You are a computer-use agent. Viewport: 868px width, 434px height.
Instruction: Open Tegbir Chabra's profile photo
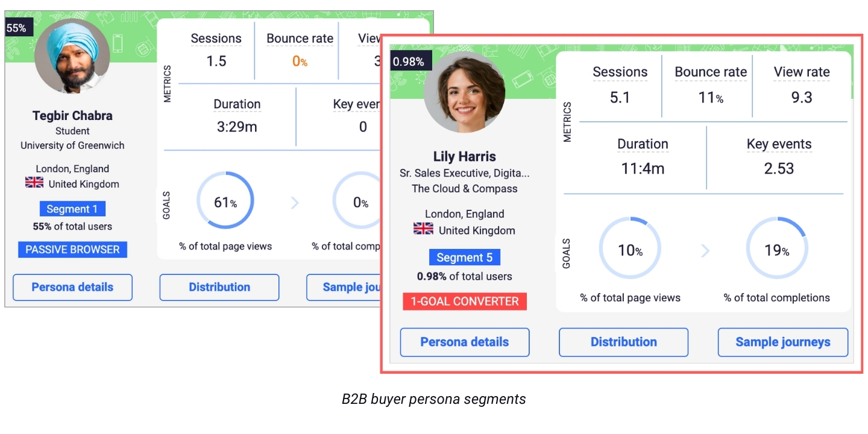pos(72,57)
